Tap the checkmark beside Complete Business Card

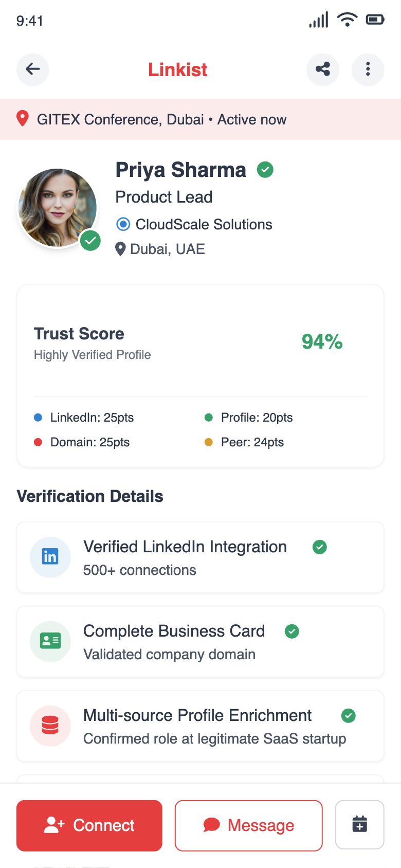[x=291, y=631]
